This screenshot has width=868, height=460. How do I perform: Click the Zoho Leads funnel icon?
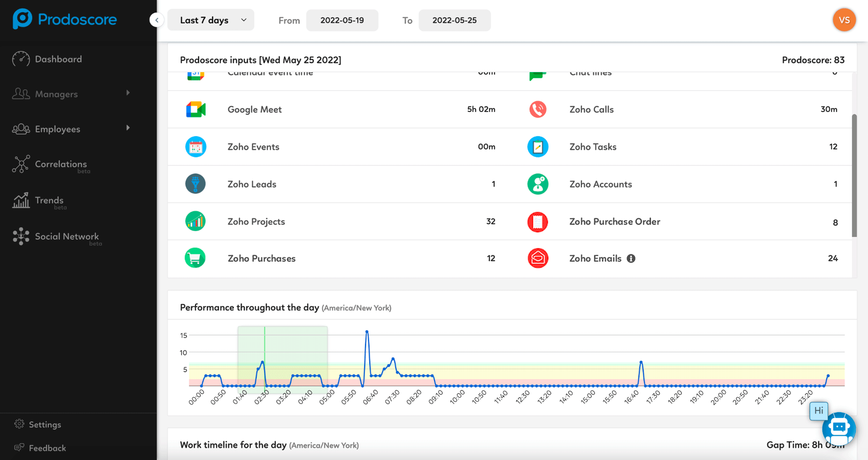point(195,184)
